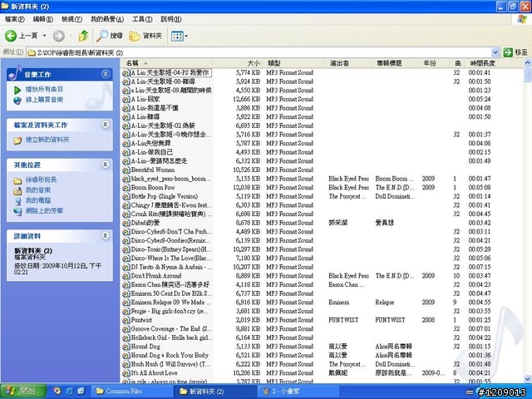Select the Boom Boom Pow file icon
The image size is (532, 399).
tap(126, 188)
